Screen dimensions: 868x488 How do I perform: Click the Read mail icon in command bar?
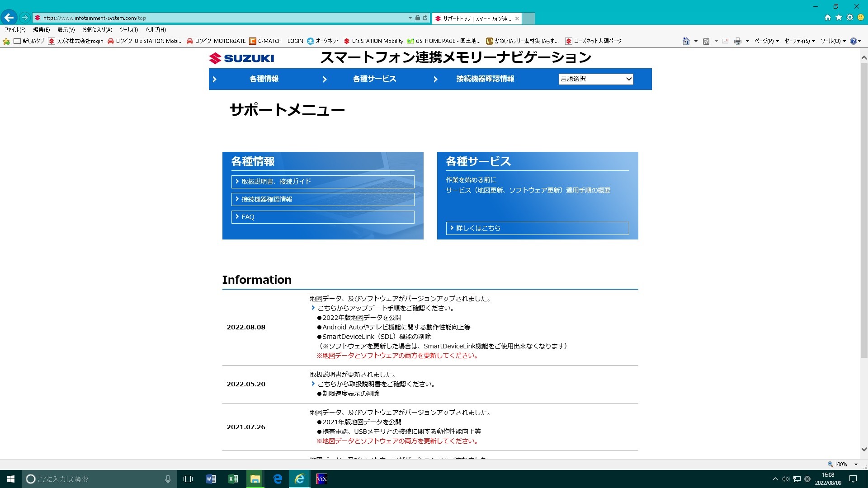pos(725,41)
